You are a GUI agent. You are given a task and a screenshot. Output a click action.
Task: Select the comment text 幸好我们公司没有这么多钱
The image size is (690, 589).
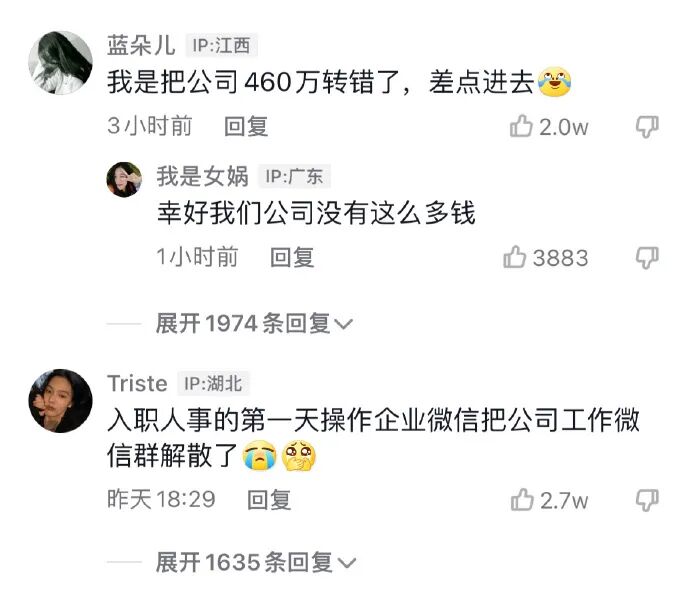click(x=316, y=213)
